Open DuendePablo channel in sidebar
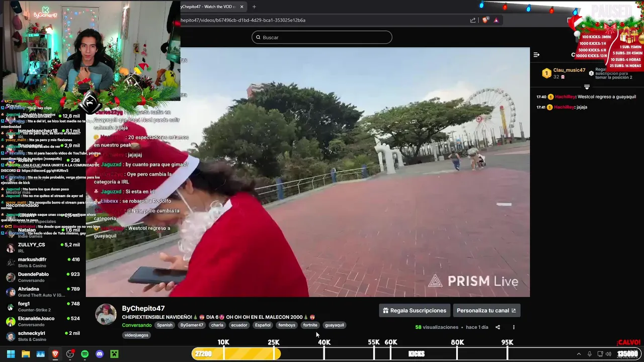This screenshot has height=362, width=644. [x=42, y=277]
